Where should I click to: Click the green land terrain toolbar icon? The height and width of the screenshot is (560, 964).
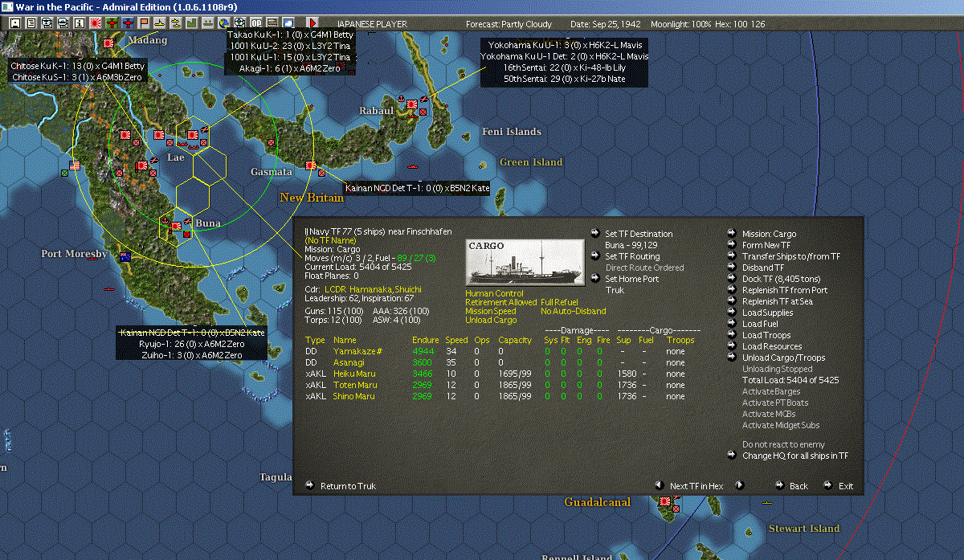[192, 23]
